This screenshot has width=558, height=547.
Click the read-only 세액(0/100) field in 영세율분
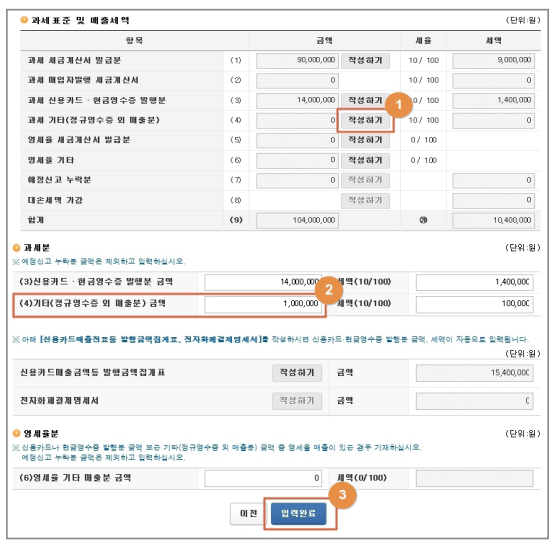coord(475,478)
